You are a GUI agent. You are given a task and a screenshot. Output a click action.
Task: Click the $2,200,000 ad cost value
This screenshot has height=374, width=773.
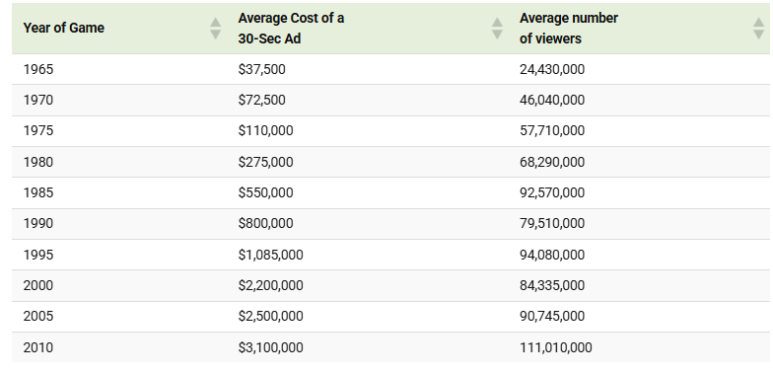(x=271, y=286)
